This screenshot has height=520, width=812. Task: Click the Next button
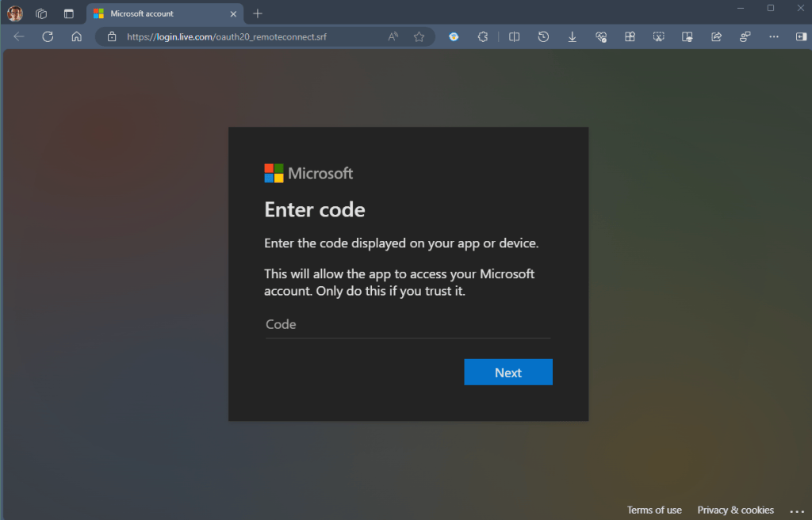point(507,372)
